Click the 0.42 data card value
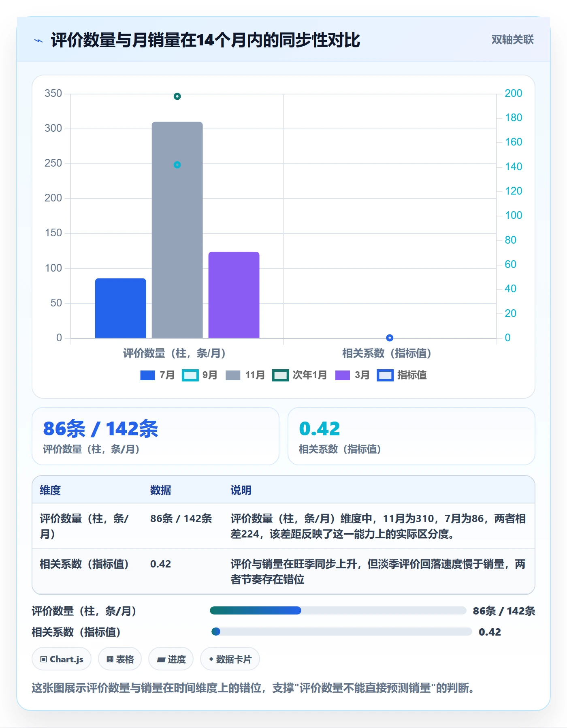The width and height of the screenshot is (567, 728). pyautogui.click(x=320, y=429)
